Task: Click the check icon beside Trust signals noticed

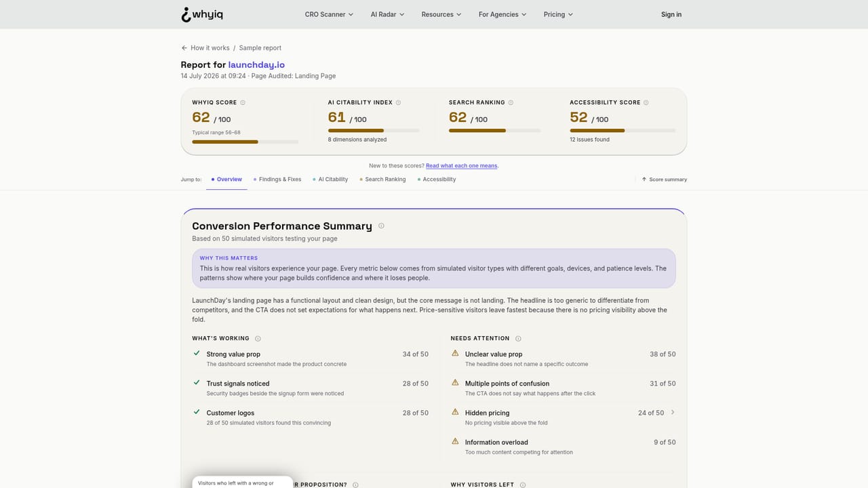Action: [197, 382]
